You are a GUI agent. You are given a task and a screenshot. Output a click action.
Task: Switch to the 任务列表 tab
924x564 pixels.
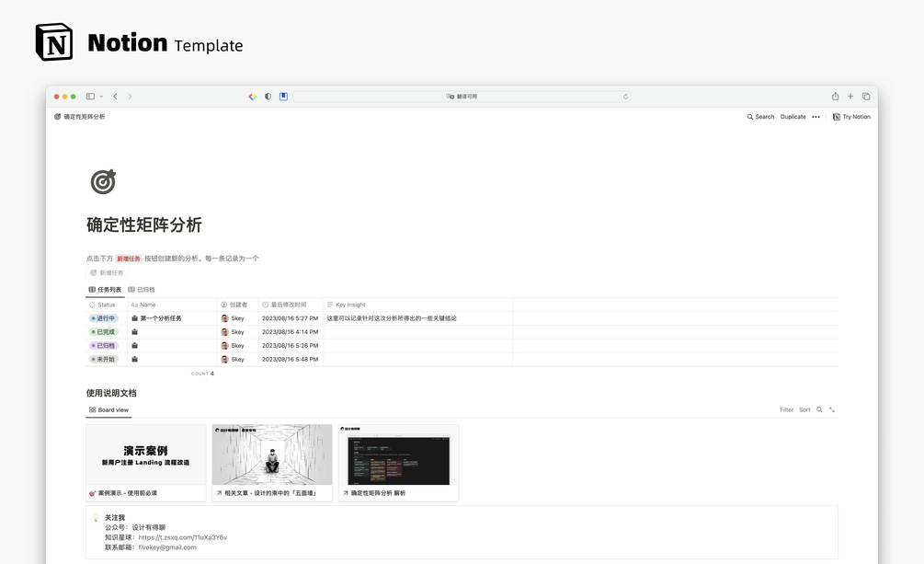tap(105, 290)
